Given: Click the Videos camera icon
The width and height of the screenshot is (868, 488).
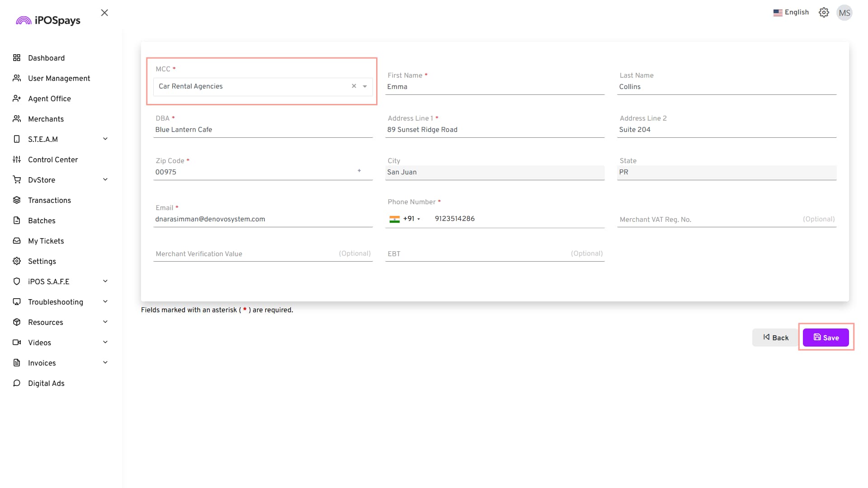Looking at the screenshot, I should click(17, 343).
